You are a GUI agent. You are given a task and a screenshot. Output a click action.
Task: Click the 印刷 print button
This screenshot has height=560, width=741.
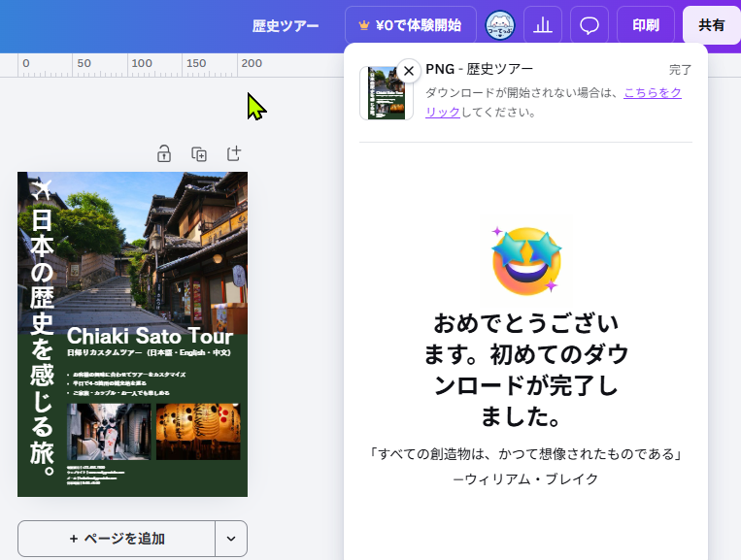(x=646, y=25)
